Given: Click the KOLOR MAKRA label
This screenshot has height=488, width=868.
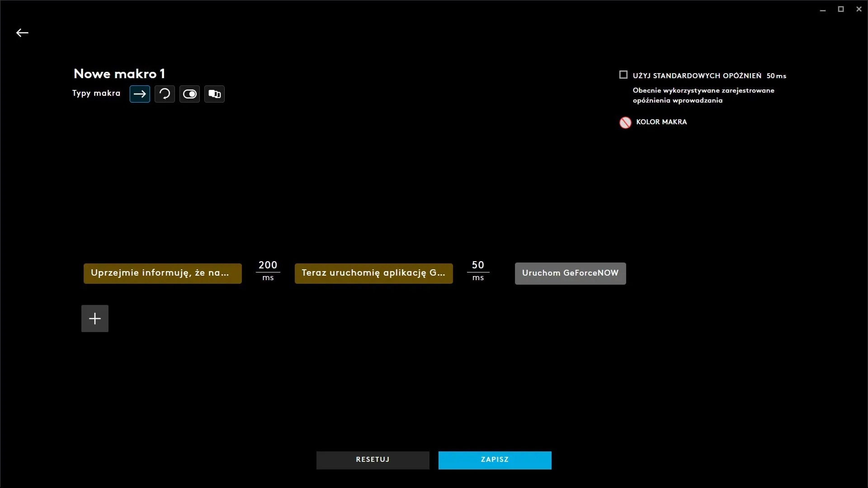Looking at the screenshot, I should click(x=661, y=122).
